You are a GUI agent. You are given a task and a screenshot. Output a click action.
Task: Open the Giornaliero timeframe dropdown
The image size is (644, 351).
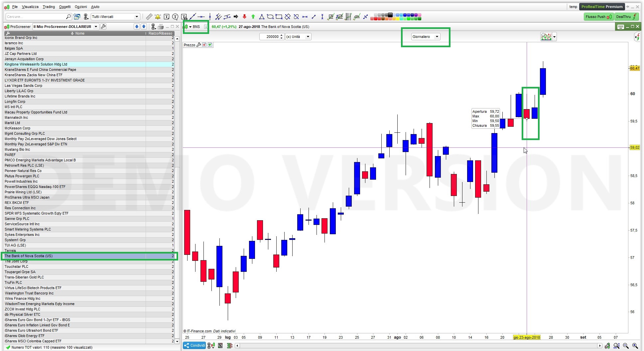[426, 37]
